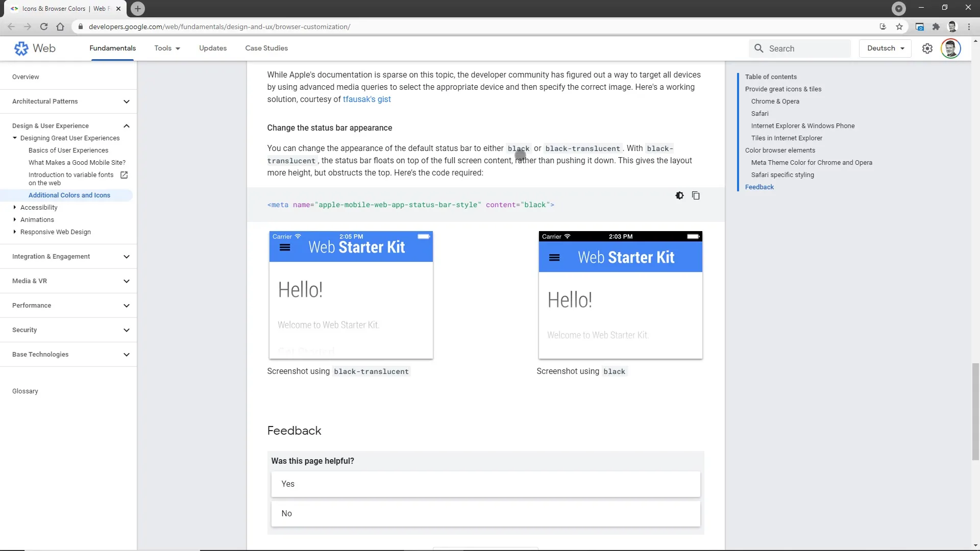The height and width of the screenshot is (551, 980).
Task: Open the Chrome profile avatar in toolbar
Action: pyautogui.click(x=952, y=27)
